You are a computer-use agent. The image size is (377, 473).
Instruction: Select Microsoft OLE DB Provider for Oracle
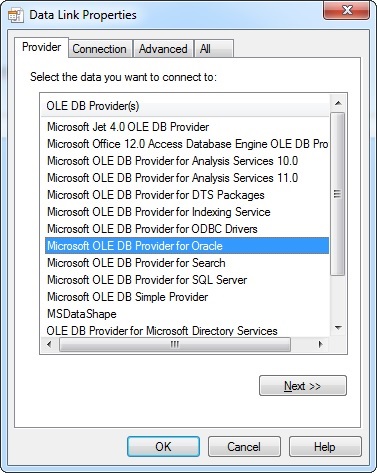[x=187, y=246]
